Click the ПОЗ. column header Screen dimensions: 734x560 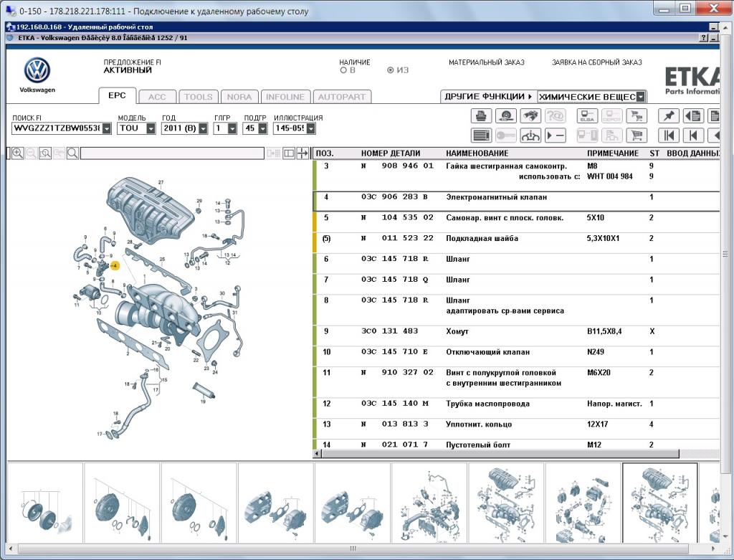click(x=325, y=153)
